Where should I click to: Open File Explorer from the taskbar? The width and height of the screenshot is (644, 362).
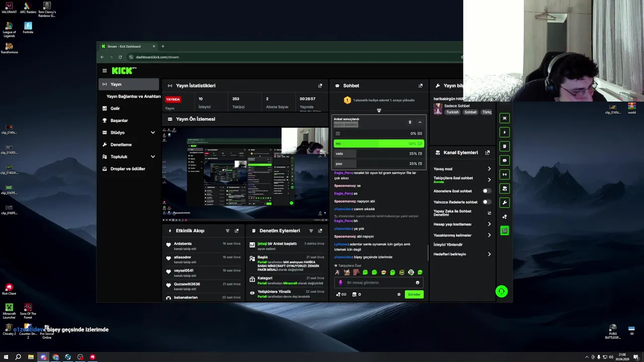[31, 357]
